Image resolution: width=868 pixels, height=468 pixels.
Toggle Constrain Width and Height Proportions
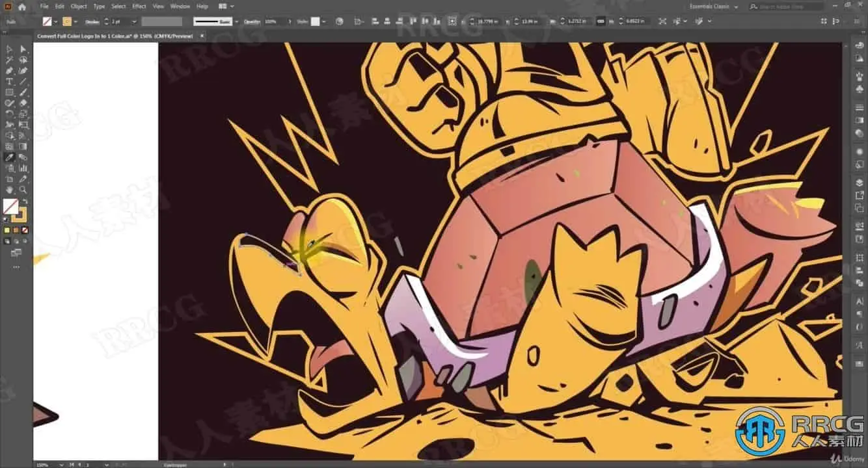click(x=601, y=21)
